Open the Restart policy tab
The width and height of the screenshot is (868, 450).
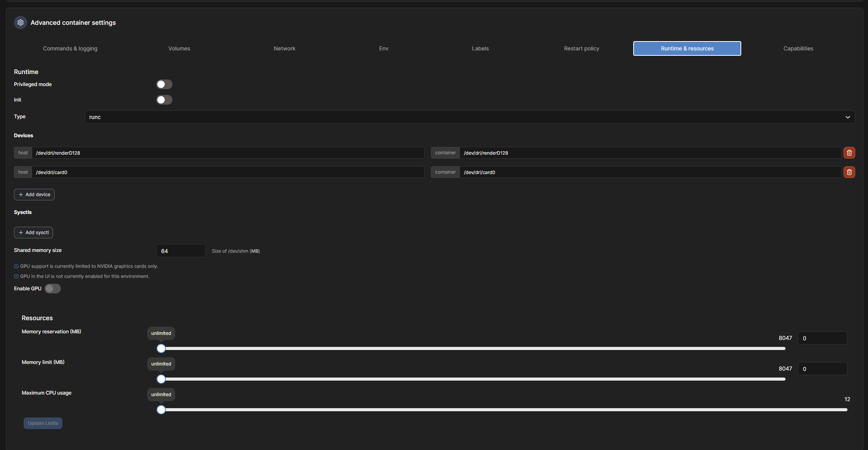tap(581, 48)
